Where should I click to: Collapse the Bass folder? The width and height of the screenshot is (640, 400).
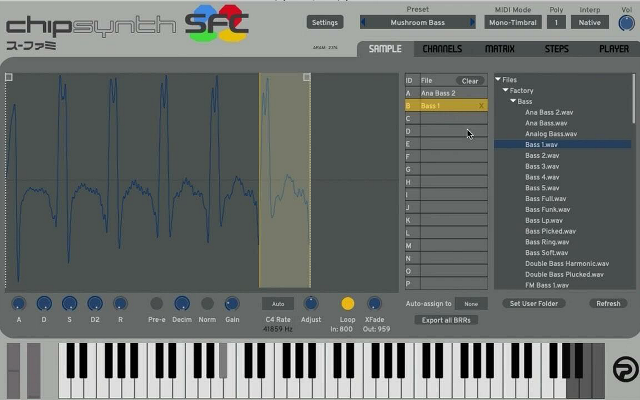coord(513,101)
